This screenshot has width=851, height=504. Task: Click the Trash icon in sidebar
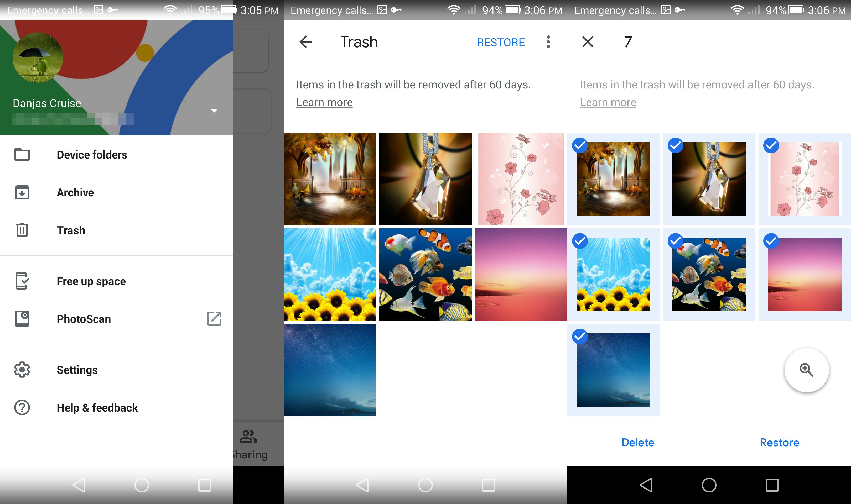(22, 230)
